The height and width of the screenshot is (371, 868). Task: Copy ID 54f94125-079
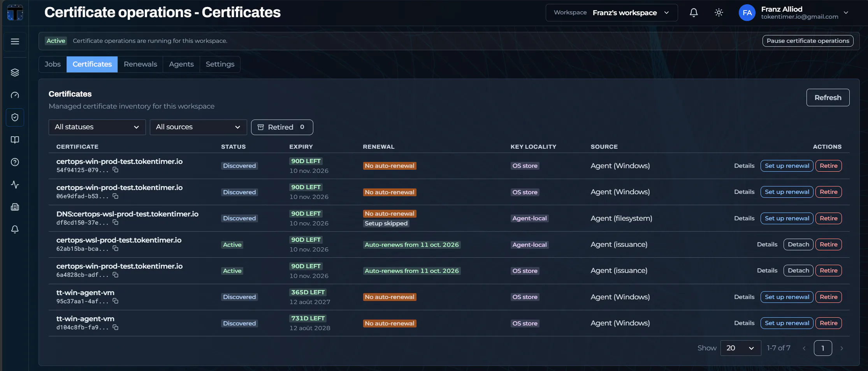[x=116, y=170]
